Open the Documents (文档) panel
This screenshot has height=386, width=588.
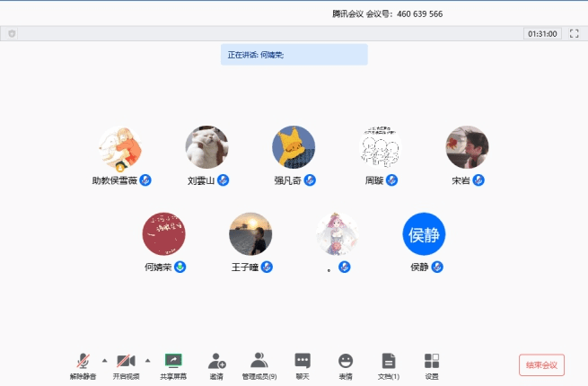click(x=388, y=361)
